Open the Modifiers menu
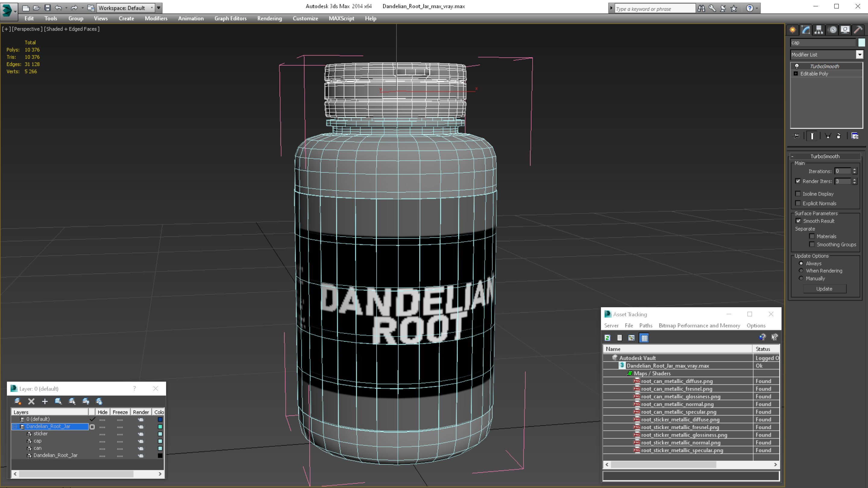The width and height of the screenshot is (868, 488). (156, 18)
